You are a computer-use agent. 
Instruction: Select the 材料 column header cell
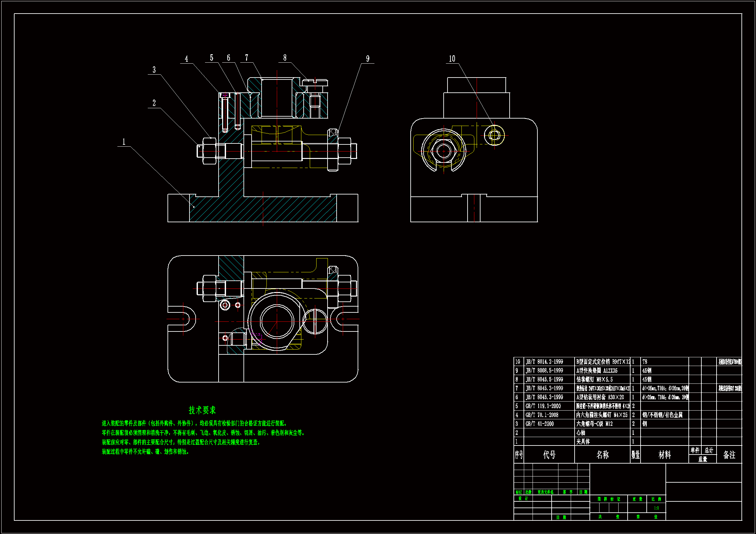pyautogui.click(x=664, y=455)
